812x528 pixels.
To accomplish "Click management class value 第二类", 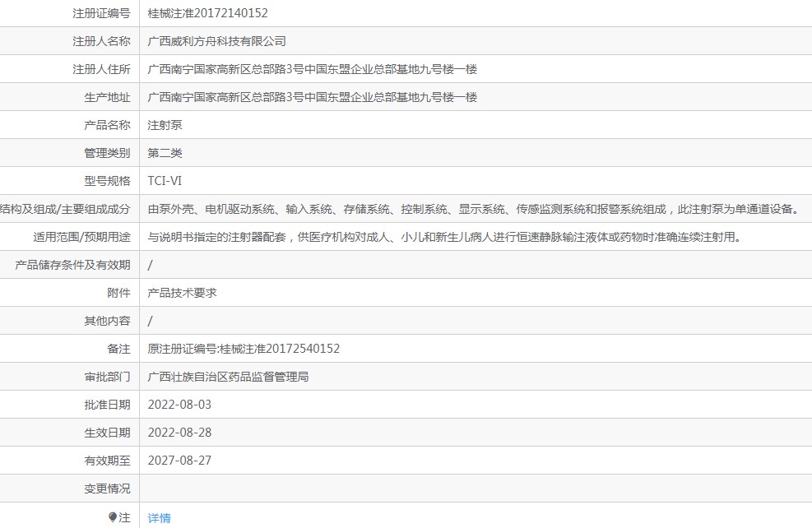I will 165,153.
